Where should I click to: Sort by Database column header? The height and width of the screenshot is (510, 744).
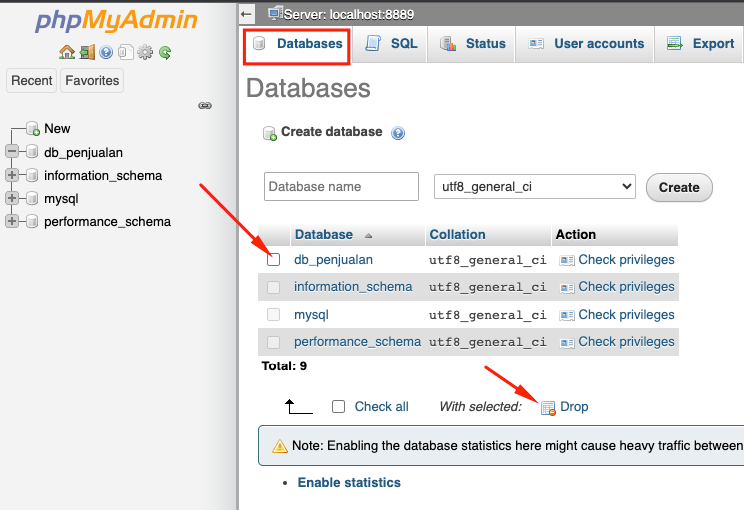[x=324, y=234]
